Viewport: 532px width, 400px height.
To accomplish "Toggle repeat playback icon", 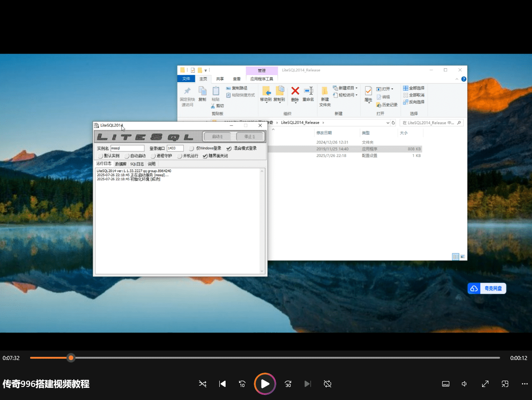I will coord(328,384).
